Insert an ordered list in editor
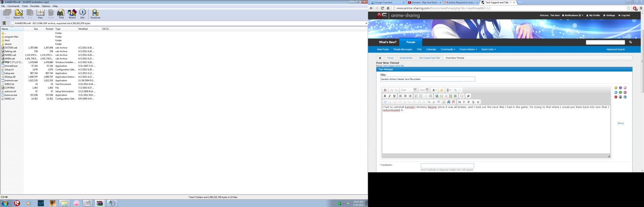The width and height of the screenshot is (644, 207). (416, 96)
